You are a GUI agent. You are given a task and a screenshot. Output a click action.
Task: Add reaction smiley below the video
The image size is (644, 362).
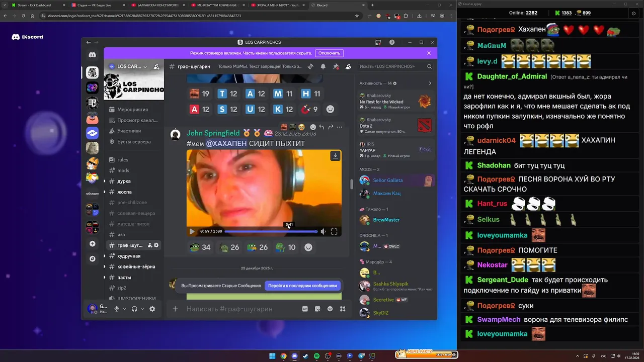tap(308, 247)
